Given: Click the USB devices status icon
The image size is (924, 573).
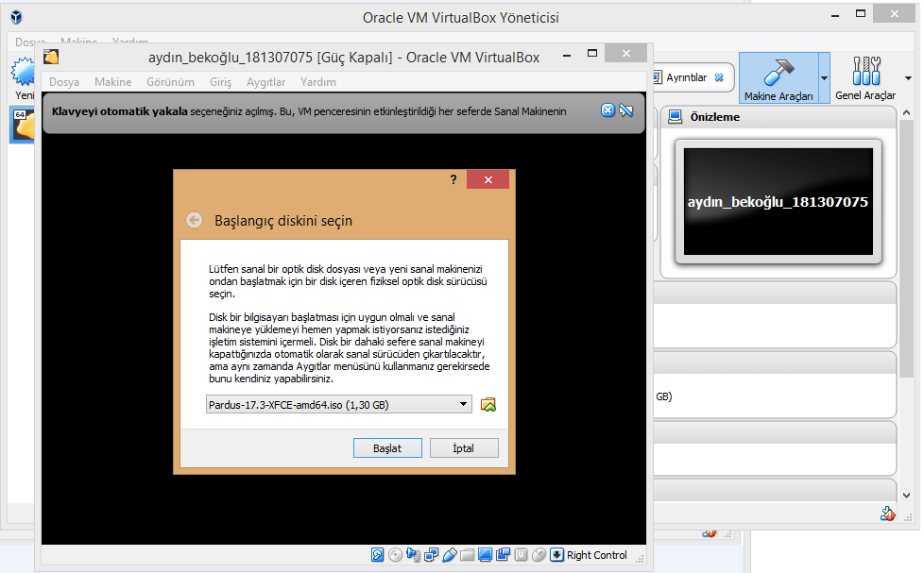Looking at the screenshot, I should click(450, 555).
